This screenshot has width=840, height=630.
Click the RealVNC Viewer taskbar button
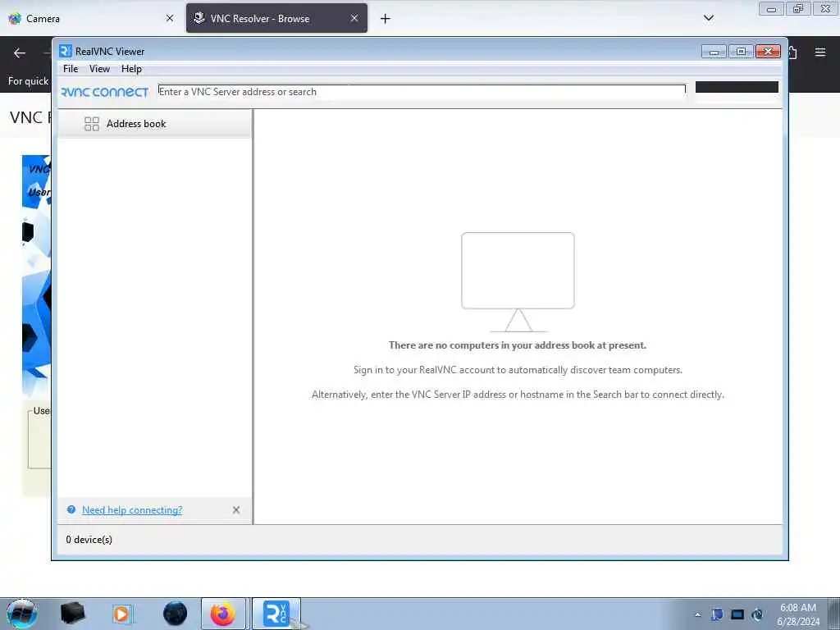click(x=276, y=614)
